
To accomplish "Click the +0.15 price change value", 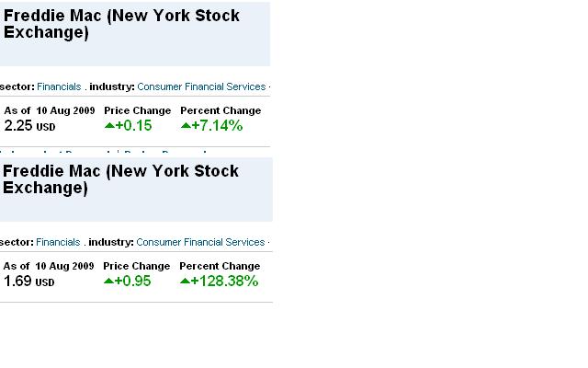I will pos(133,126).
